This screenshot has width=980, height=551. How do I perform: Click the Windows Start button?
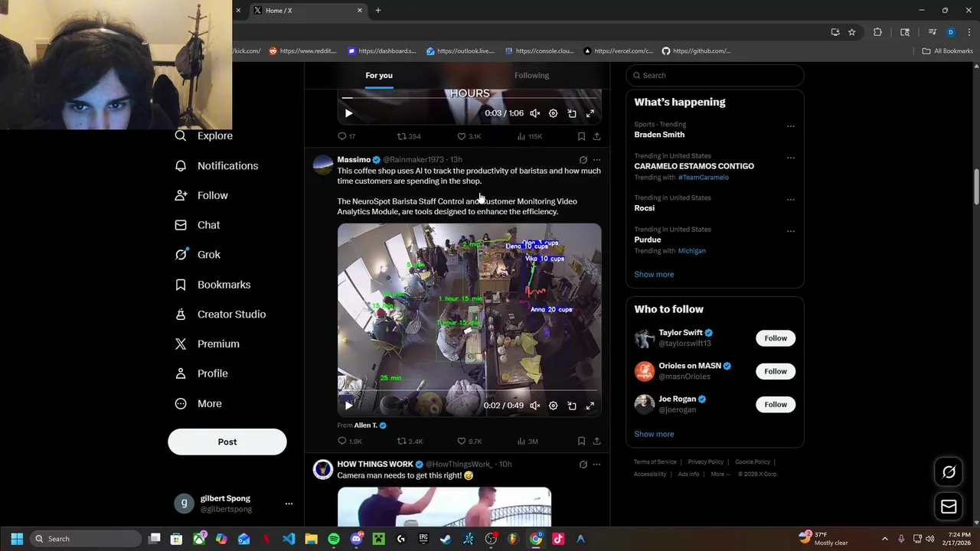(x=17, y=539)
